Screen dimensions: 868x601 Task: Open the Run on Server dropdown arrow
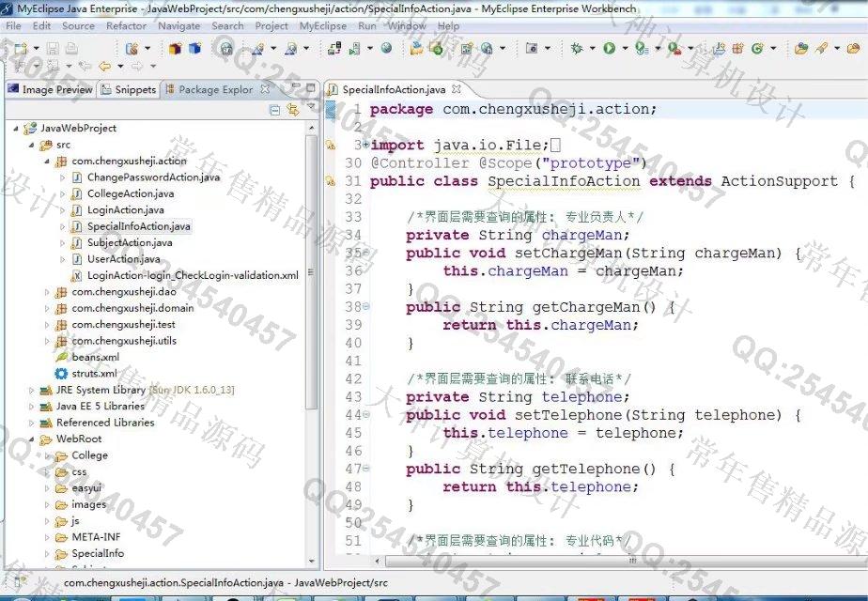658,49
